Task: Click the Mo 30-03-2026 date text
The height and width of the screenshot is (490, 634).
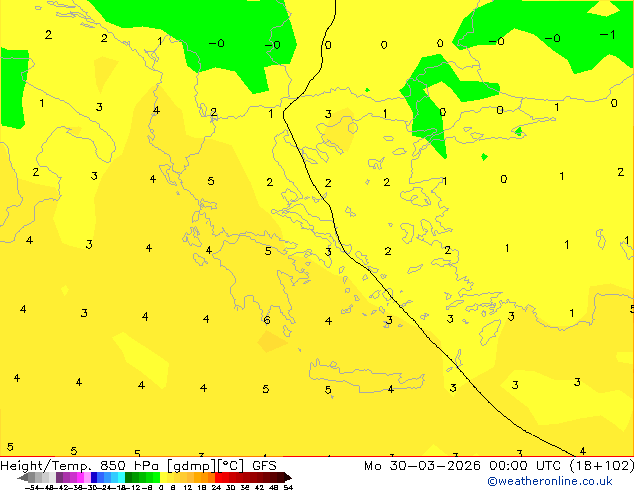Action: coord(422,466)
